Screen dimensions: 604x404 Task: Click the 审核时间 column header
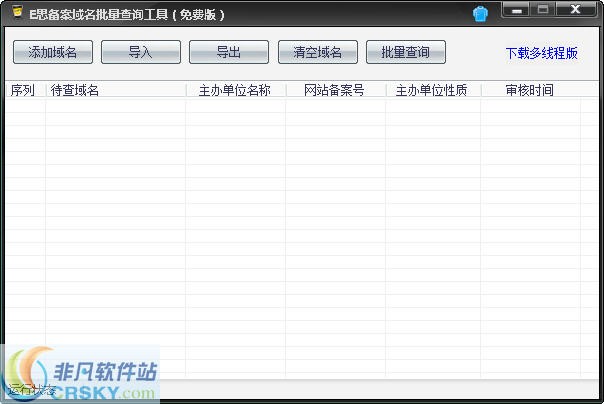(x=530, y=90)
